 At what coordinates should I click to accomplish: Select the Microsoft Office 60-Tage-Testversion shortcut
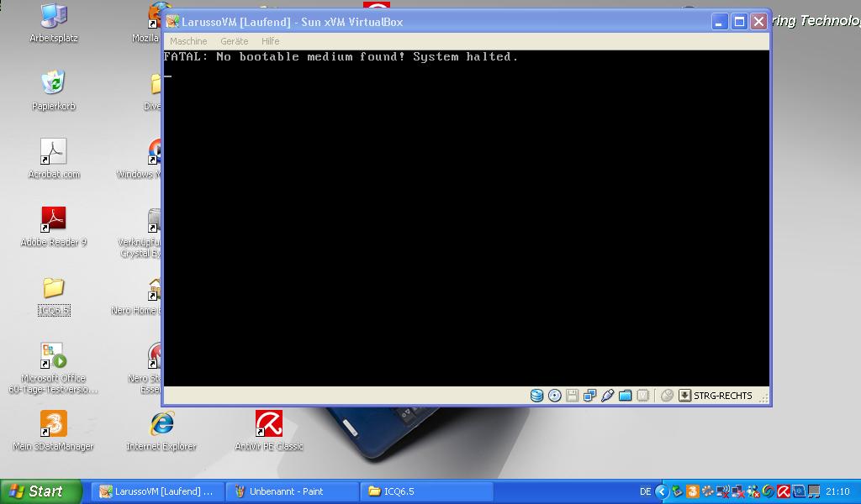pyautogui.click(x=54, y=368)
